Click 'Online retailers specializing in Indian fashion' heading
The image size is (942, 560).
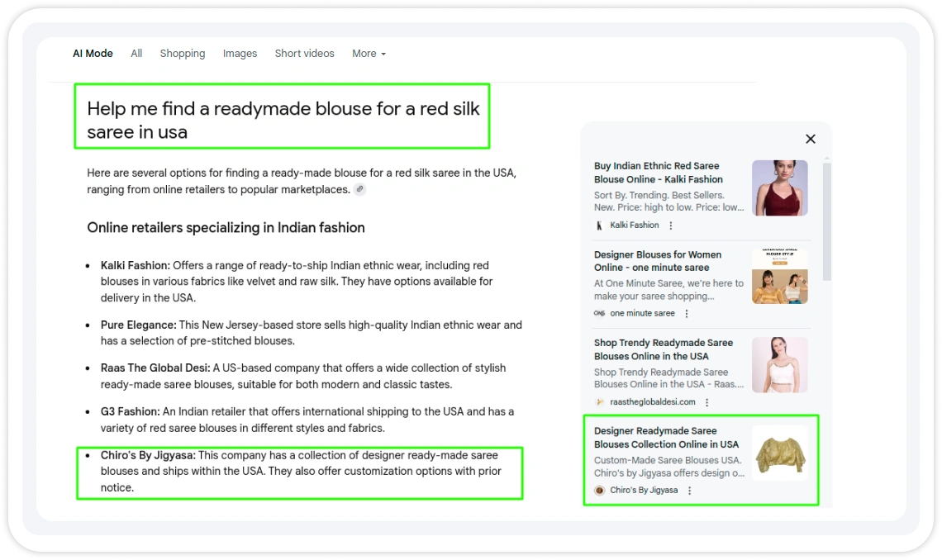click(226, 227)
